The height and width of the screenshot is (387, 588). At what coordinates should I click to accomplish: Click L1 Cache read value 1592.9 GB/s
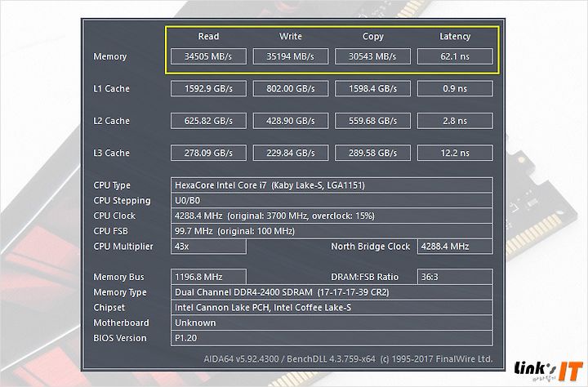[208, 88]
